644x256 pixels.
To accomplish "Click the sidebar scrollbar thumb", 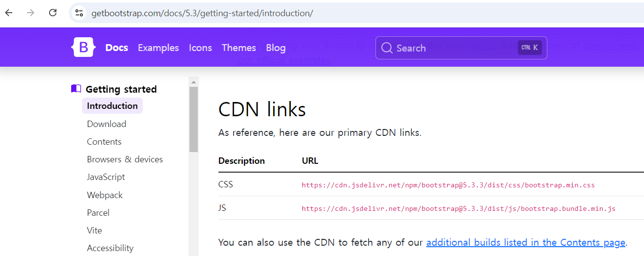I will [x=193, y=119].
